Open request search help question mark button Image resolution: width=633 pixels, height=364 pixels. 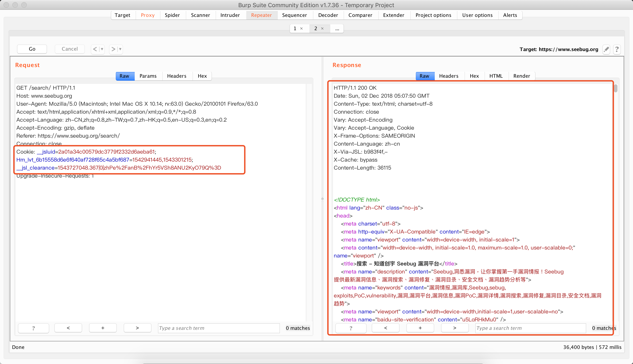pos(34,328)
